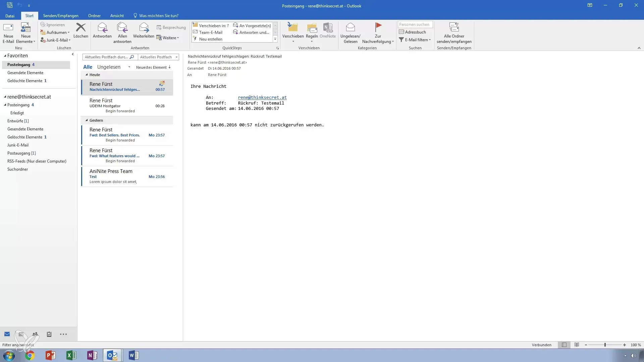This screenshot has height=362, width=644.
Task: Switch to the Ansicht tab
Action: click(x=117, y=16)
